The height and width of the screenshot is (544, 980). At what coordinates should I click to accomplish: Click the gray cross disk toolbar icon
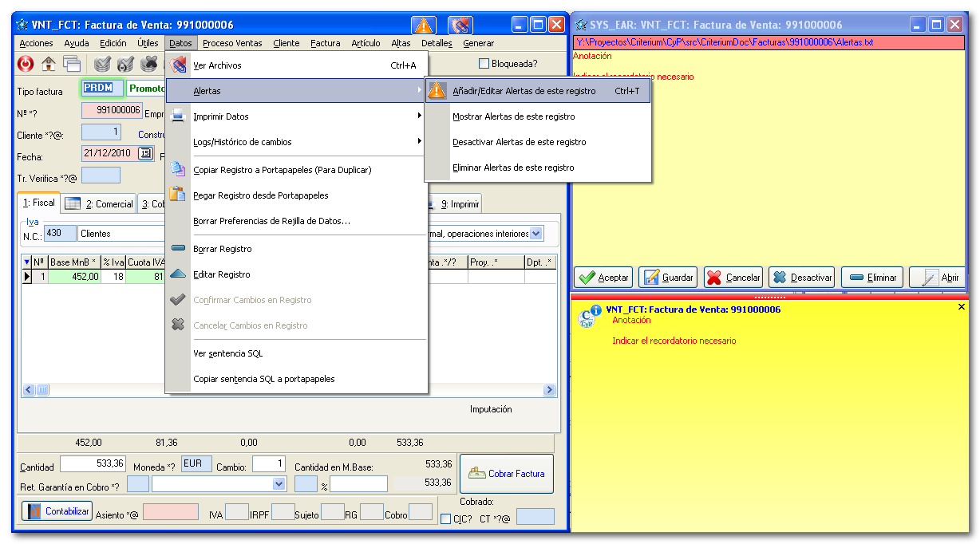click(148, 64)
